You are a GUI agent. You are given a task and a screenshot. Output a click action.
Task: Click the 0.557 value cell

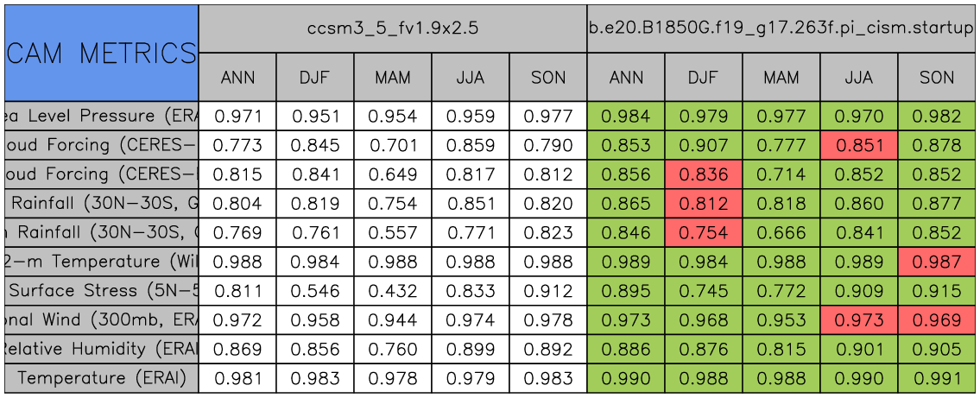(x=393, y=232)
